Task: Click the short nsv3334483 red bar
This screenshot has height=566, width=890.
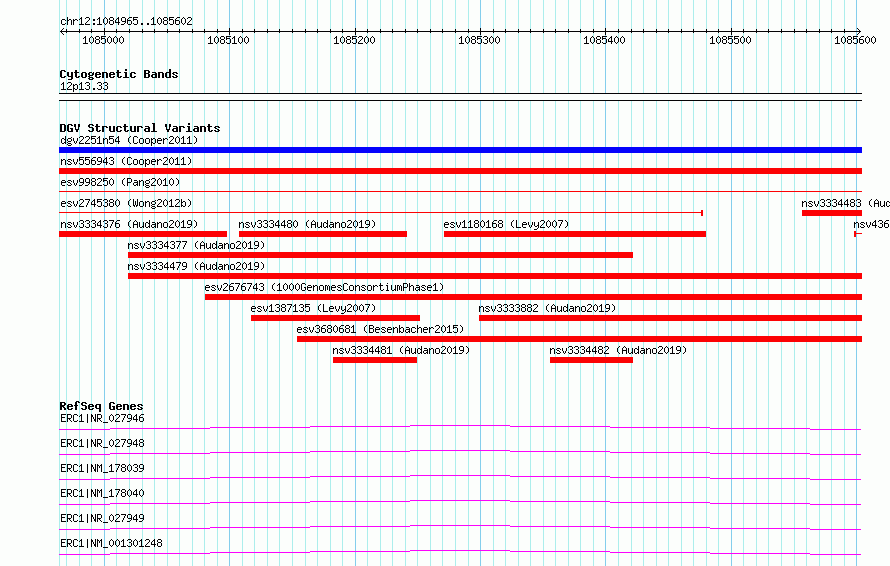Action: click(832, 213)
